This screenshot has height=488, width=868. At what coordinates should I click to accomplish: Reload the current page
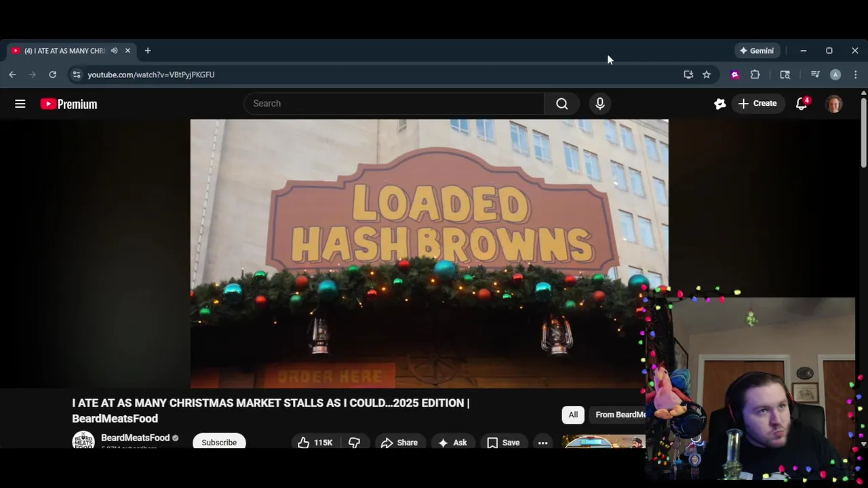(x=52, y=75)
